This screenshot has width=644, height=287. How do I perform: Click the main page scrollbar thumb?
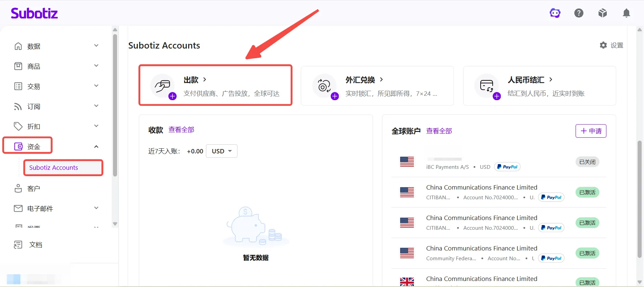click(640, 199)
